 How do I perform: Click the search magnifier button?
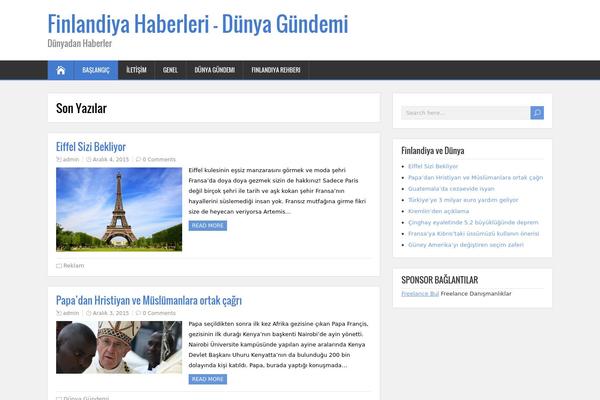pyautogui.click(x=537, y=113)
